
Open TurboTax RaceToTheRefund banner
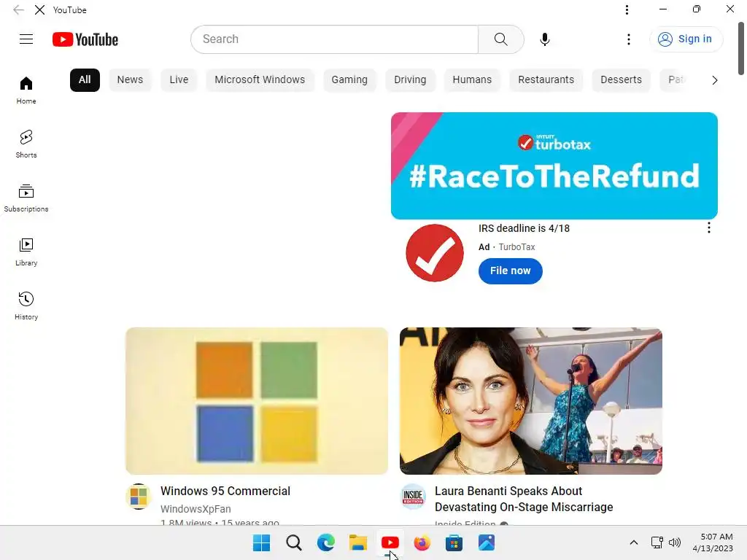(554, 166)
